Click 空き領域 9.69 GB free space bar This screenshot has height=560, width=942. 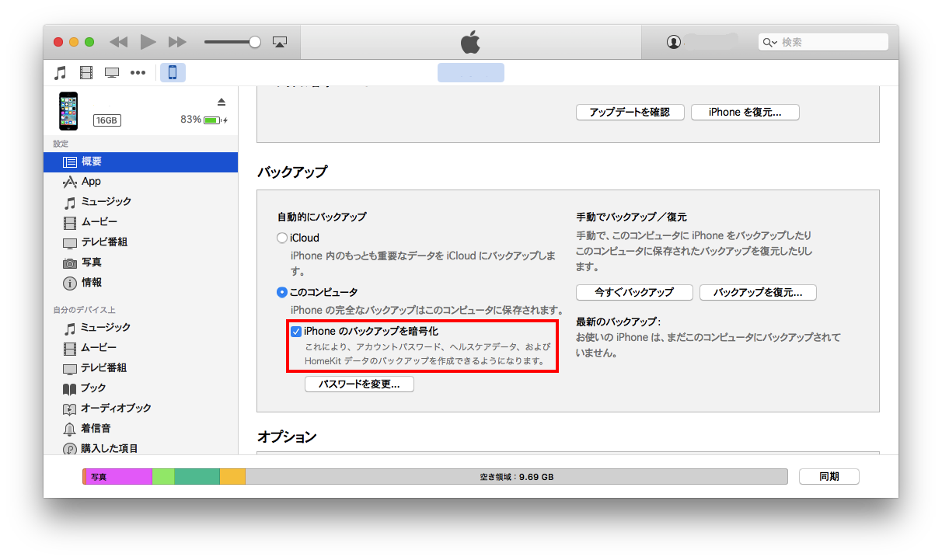516,477
